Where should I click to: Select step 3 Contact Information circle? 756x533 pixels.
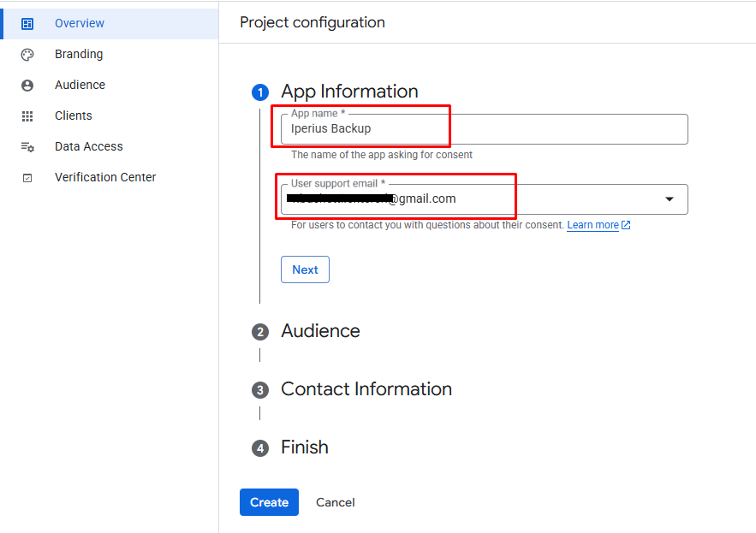pos(260,390)
